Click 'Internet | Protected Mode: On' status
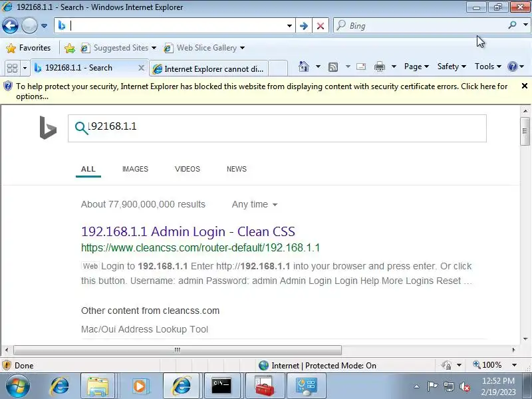 (318, 365)
